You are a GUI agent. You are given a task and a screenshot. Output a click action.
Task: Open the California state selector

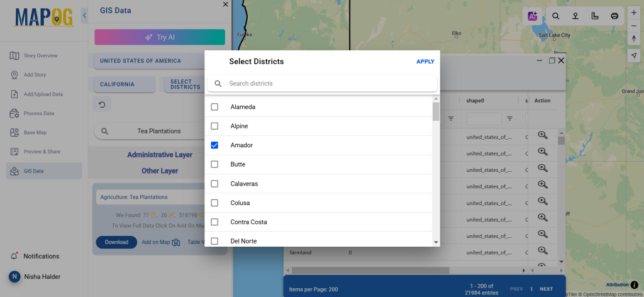(x=125, y=84)
